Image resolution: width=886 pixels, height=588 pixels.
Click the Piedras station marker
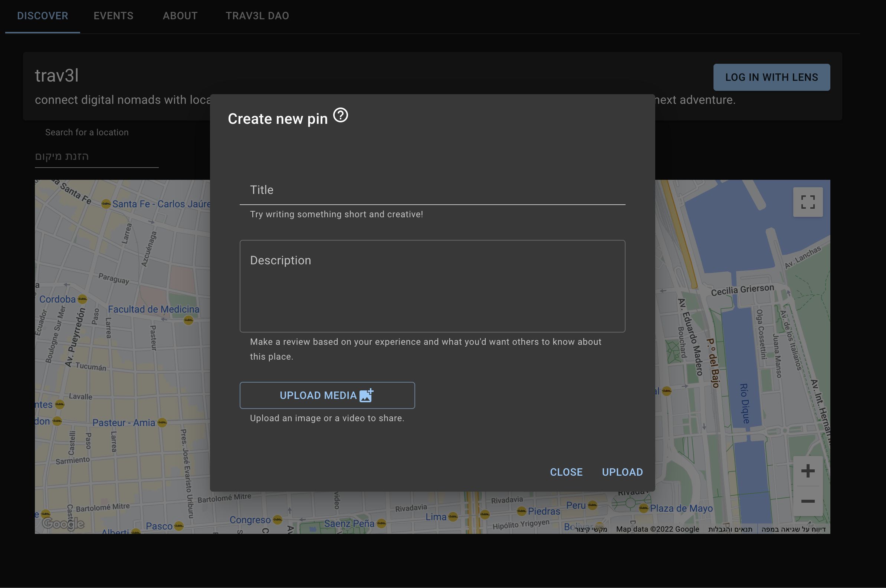click(x=522, y=511)
